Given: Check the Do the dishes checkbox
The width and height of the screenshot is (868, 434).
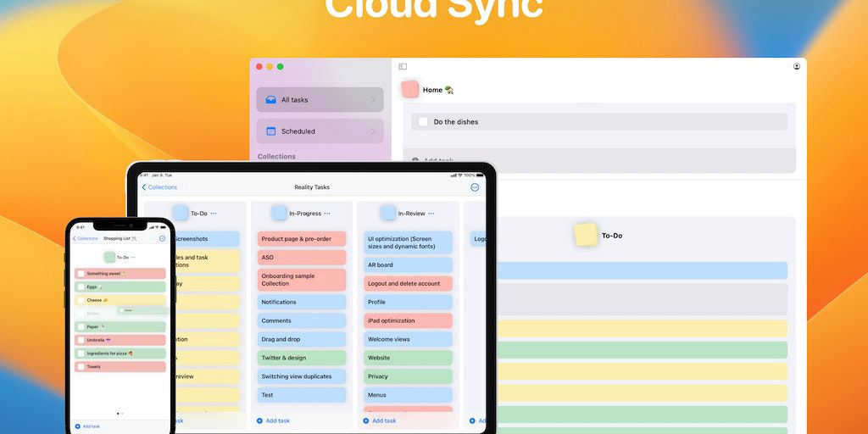Looking at the screenshot, I should coord(423,122).
